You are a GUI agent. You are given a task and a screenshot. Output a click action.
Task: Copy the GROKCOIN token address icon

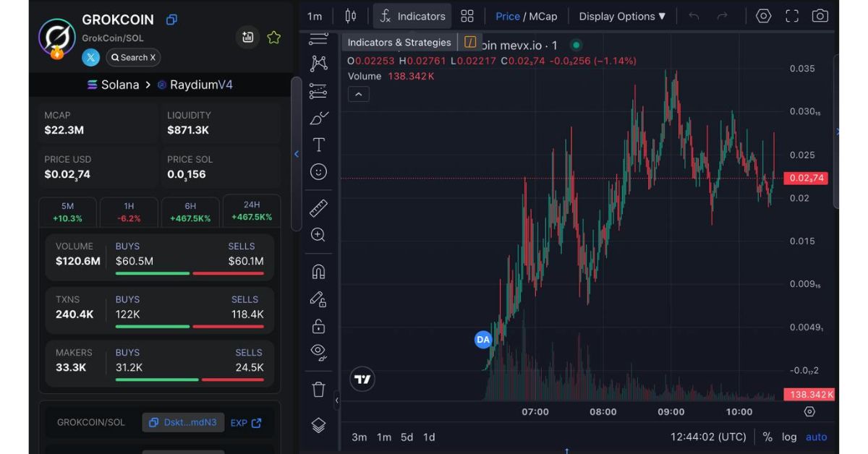(x=171, y=20)
